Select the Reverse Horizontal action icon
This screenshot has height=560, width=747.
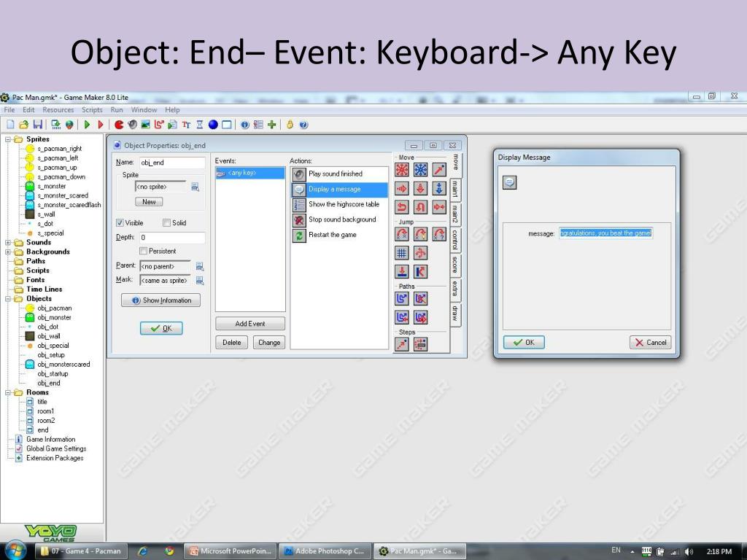[x=402, y=207]
